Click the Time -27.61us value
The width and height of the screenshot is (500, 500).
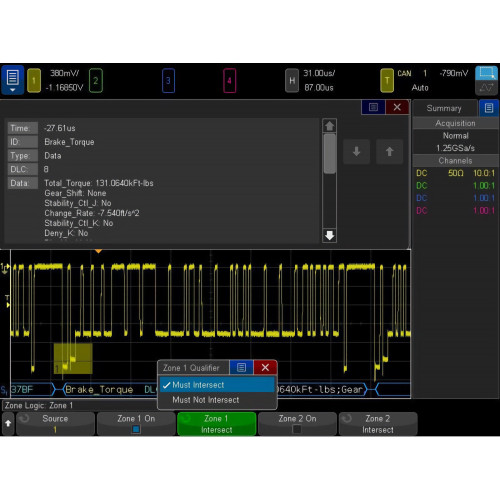click(60, 128)
